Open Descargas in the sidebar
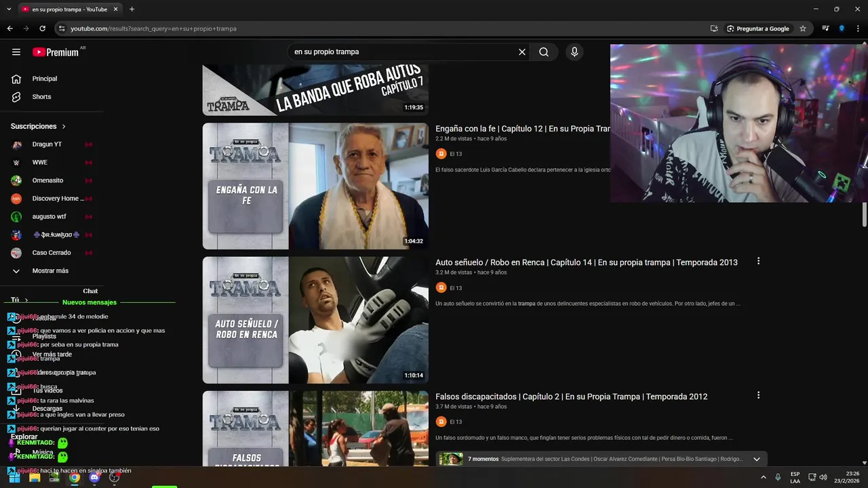The width and height of the screenshot is (868, 488). pyautogui.click(x=47, y=409)
